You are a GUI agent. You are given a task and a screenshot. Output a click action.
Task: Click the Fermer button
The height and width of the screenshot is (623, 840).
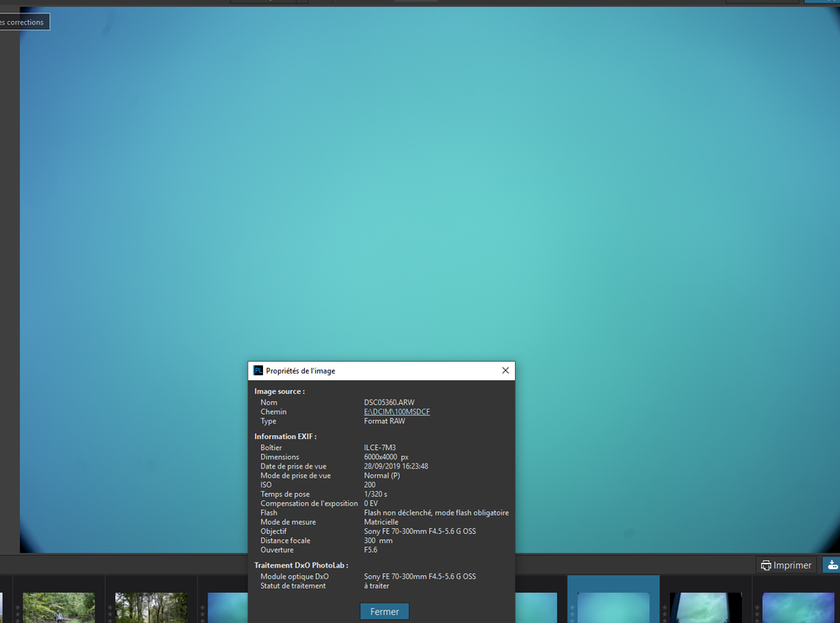pos(384,611)
